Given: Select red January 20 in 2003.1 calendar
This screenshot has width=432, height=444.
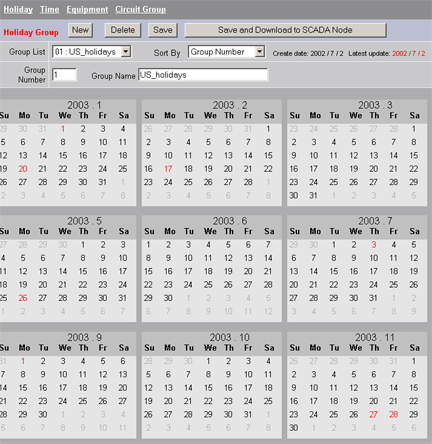Looking at the screenshot, I should [23, 169].
